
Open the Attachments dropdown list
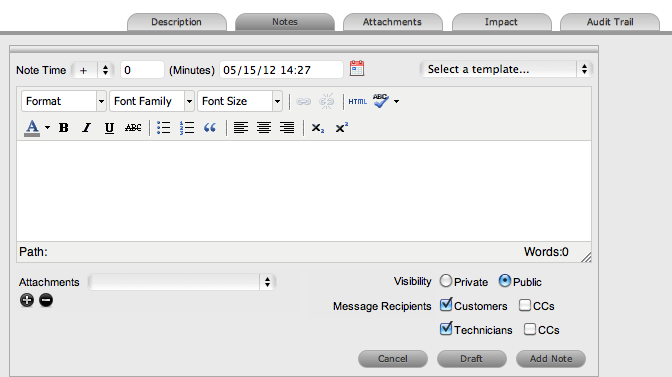(182, 282)
